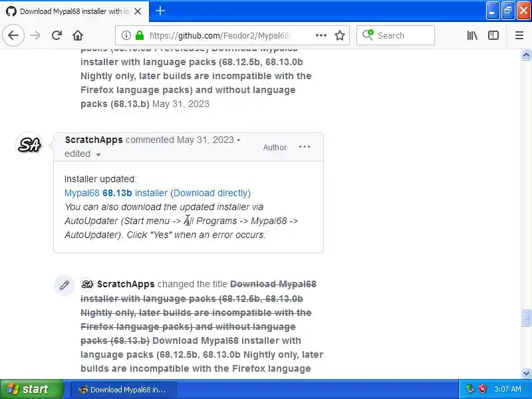Screen dimensions: 532x399
Task: Click the github.com URL address field
Action: [x=219, y=35]
